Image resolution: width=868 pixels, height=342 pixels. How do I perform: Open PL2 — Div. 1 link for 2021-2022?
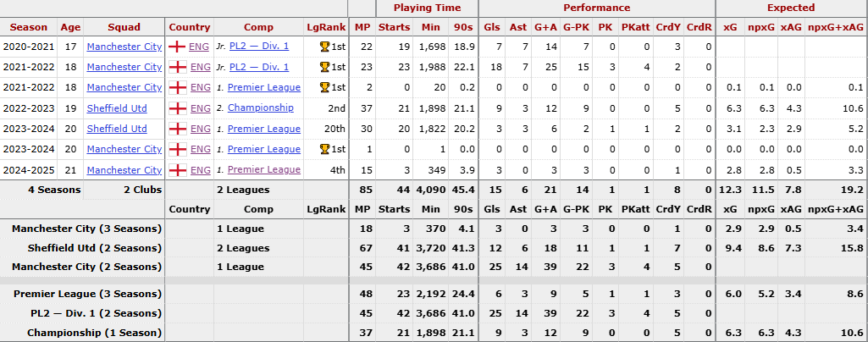pos(259,67)
